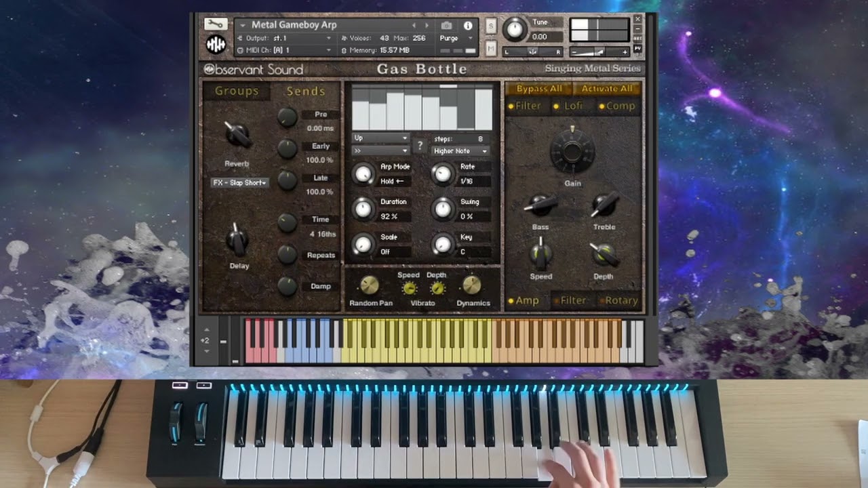Image resolution: width=868 pixels, height=488 pixels.
Task: Click the delay Time knob
Action: pos(288,222)
